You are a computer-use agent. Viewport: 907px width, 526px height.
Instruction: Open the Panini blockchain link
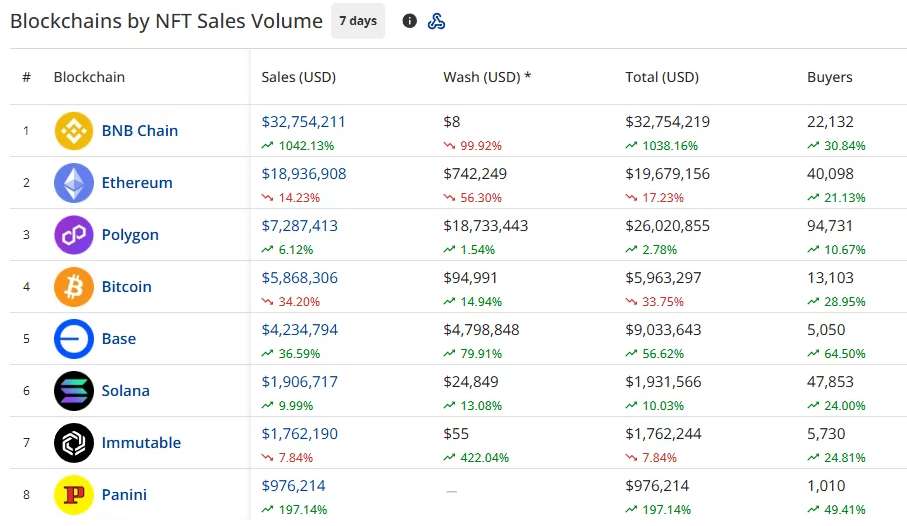(124, 495)
